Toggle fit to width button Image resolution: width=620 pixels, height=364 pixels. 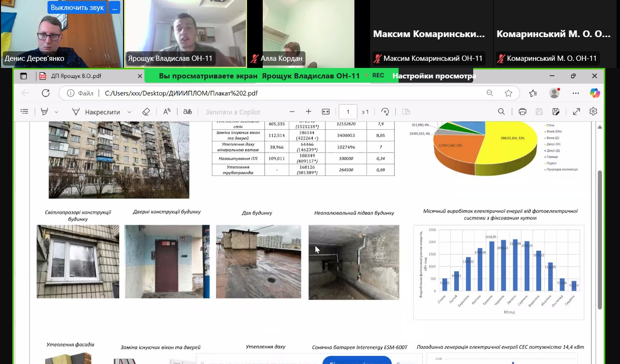pos(325,112)
